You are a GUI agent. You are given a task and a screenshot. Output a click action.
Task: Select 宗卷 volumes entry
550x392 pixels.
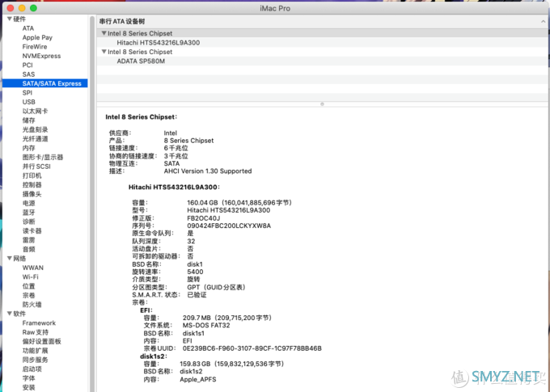point(29,295)
